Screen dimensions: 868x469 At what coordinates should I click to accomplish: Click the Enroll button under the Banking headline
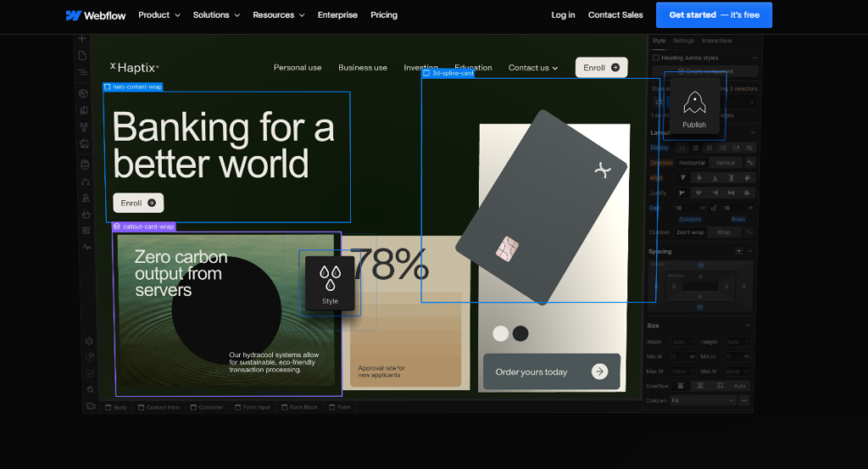coord(138,203)
